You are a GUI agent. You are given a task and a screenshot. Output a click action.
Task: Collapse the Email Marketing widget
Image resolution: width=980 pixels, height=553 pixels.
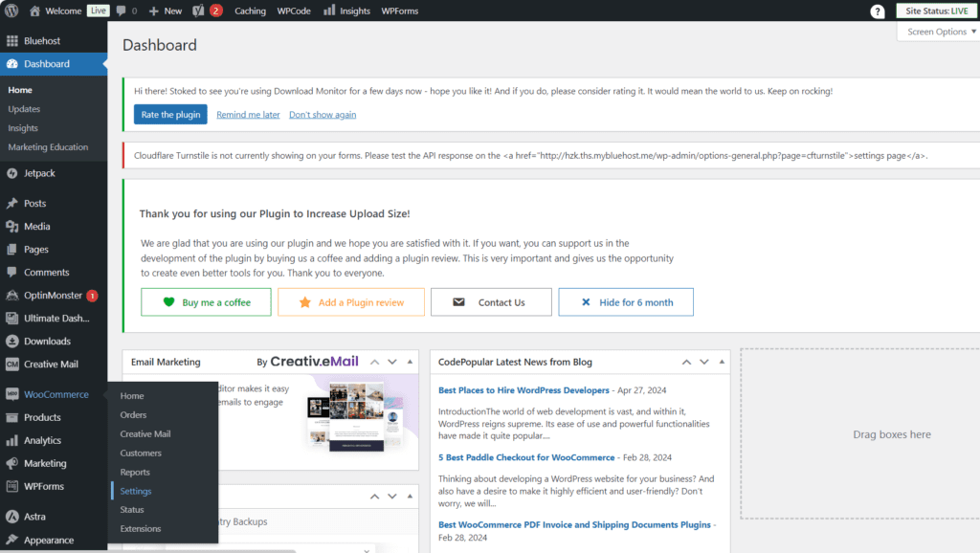(410, 362)
